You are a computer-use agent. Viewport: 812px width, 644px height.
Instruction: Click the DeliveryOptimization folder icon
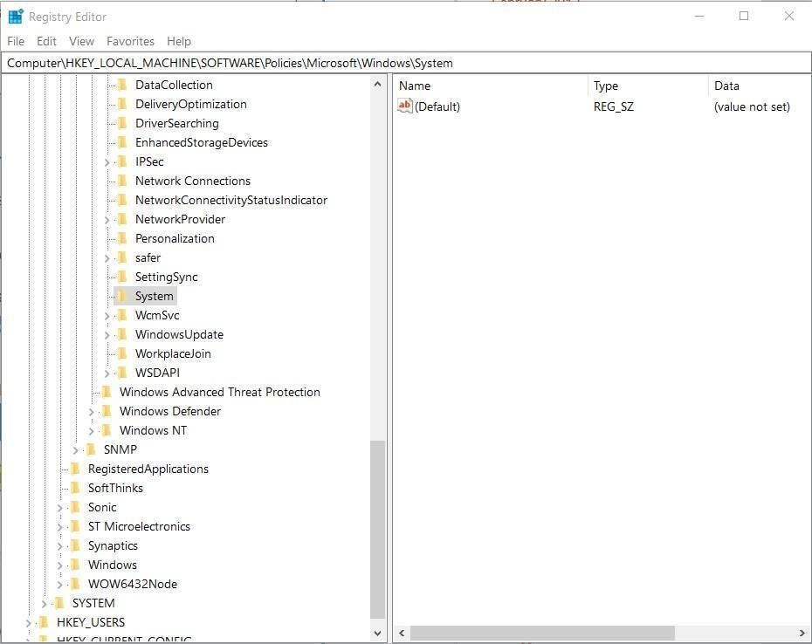click(122, 104)
